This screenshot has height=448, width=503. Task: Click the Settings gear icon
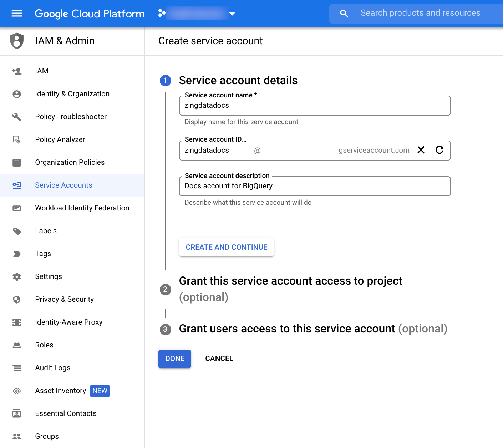click(17, 277)
